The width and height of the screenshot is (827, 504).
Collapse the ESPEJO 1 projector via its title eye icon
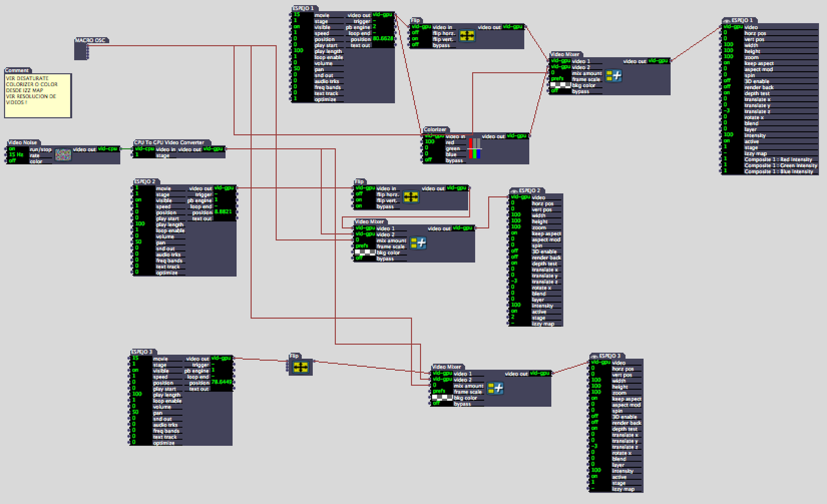(727, 21)
